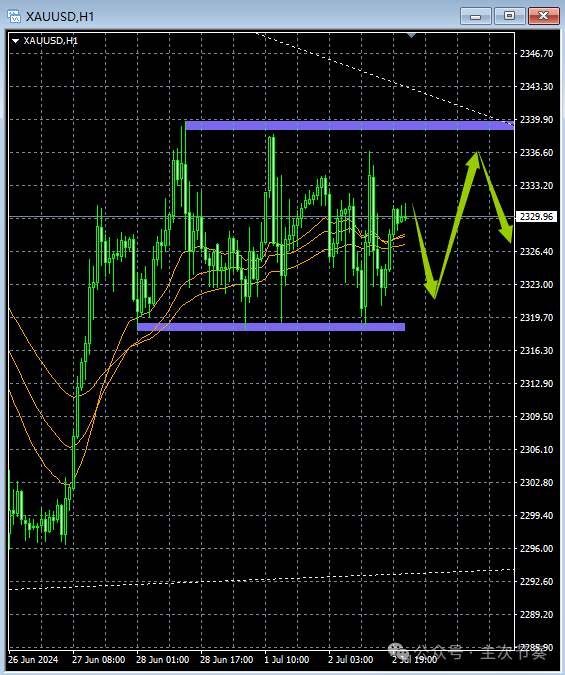
Task: Click the XAUUSD,H1 title bar text
Action: [59, 17]
